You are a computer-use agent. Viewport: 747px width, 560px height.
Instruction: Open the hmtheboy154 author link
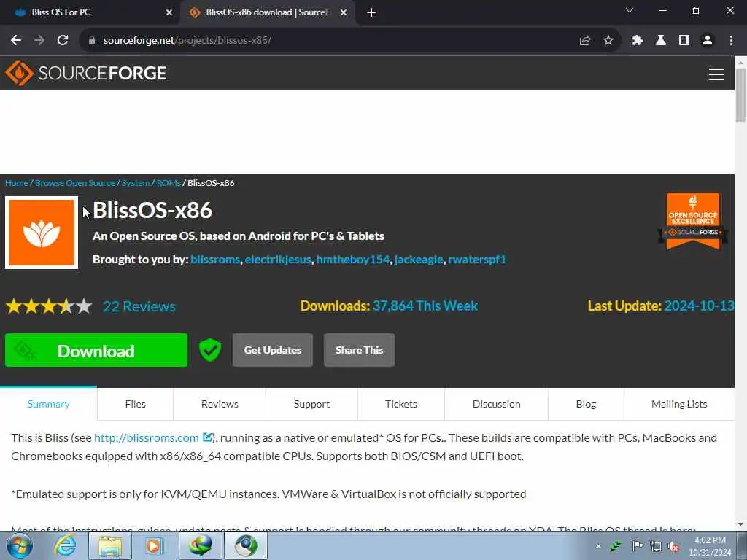(352, 260)
